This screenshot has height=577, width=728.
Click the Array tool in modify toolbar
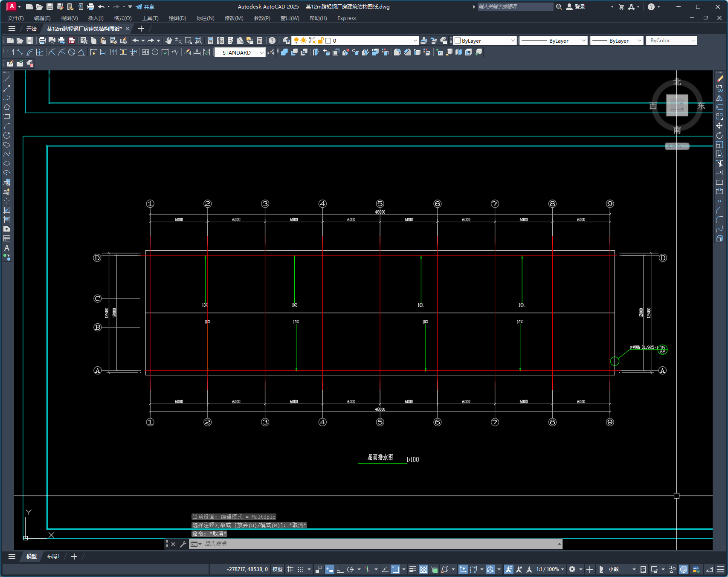click(719, 116)
